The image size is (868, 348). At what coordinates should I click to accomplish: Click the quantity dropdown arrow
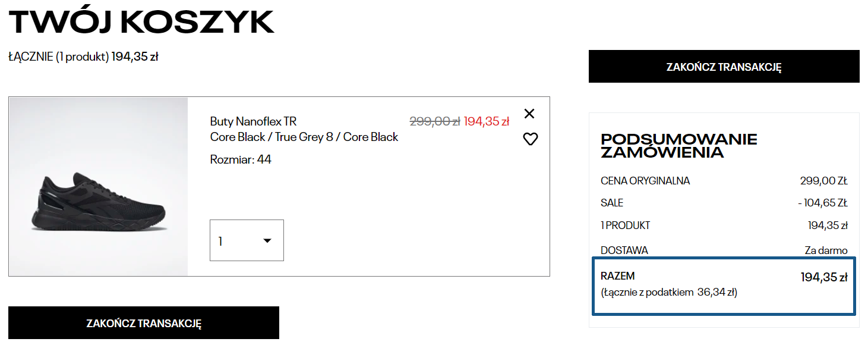coord(267,240)
